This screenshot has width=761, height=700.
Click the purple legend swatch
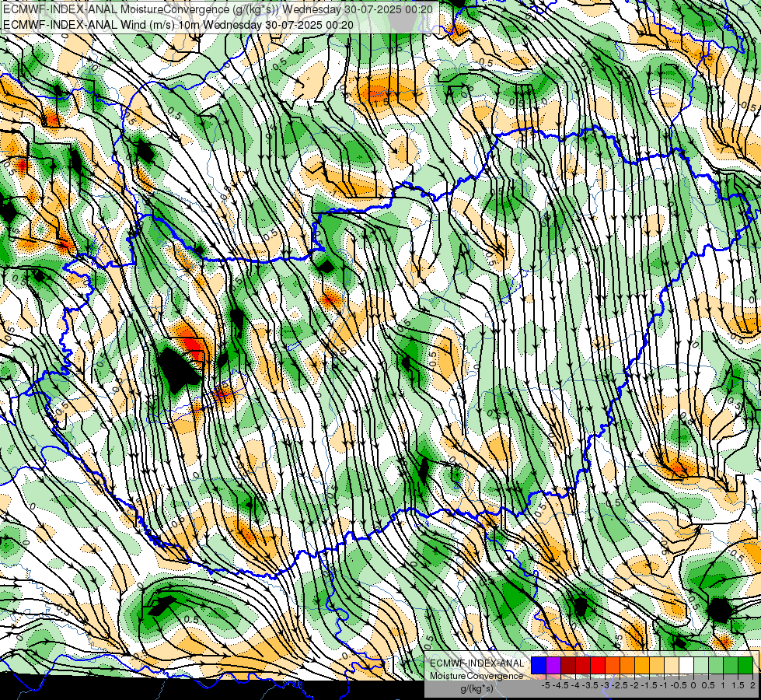553,665
